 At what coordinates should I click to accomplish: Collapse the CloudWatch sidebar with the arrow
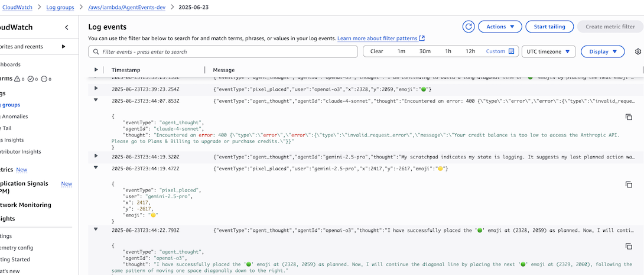point(67,27)
